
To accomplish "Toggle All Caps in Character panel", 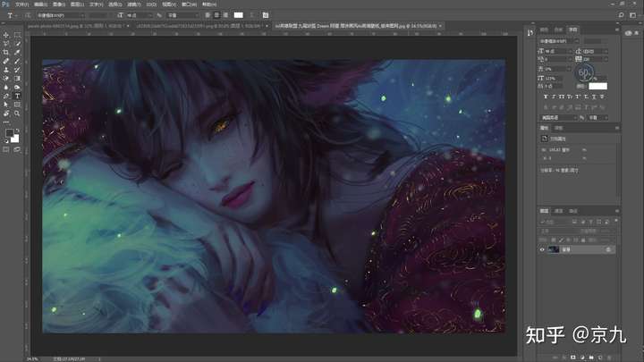I will click(x=562, y=97).
